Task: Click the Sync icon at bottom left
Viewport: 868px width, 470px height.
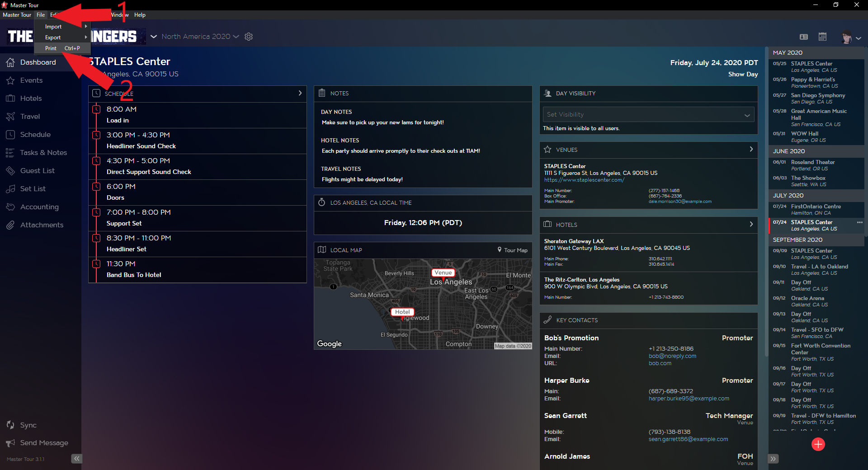Action: pyautogui.click(x=10, y=425)
